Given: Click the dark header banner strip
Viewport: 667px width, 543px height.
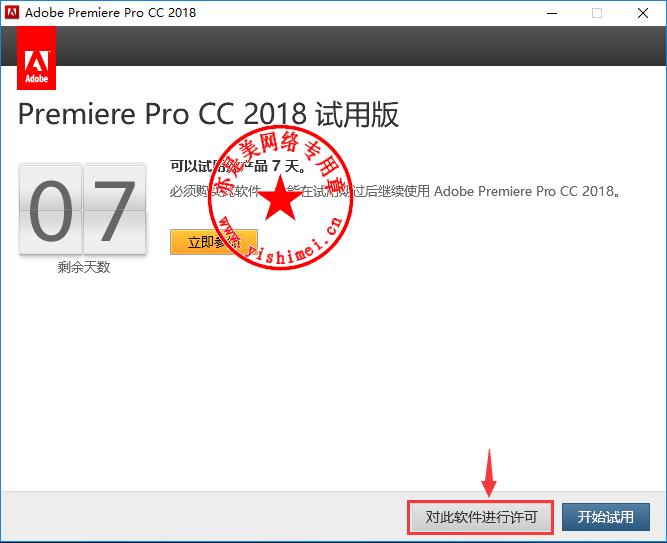Looking at the screenshot, I should click(x=334, y=46).
